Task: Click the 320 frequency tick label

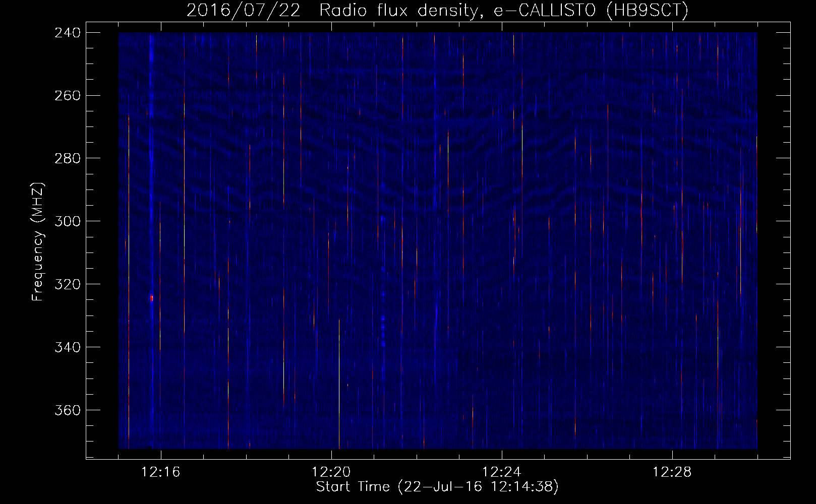Action: 68,285
